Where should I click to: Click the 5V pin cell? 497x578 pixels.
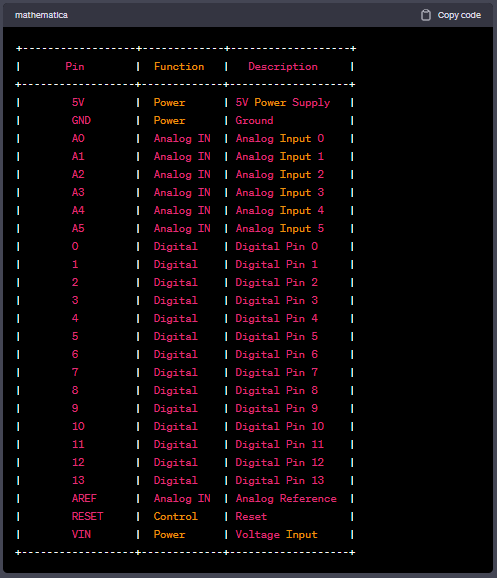tap(78, 102)
